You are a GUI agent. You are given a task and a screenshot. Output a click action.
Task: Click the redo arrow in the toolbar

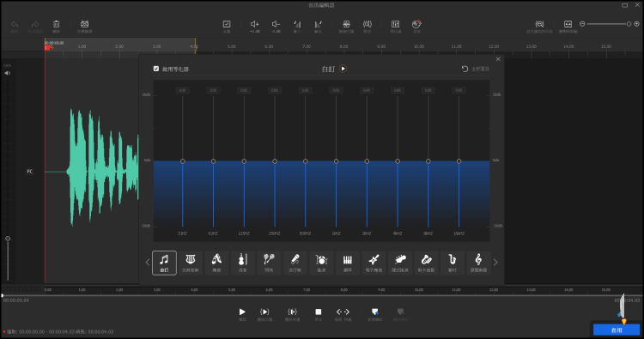pyautogui.click(x=35, y=24)
